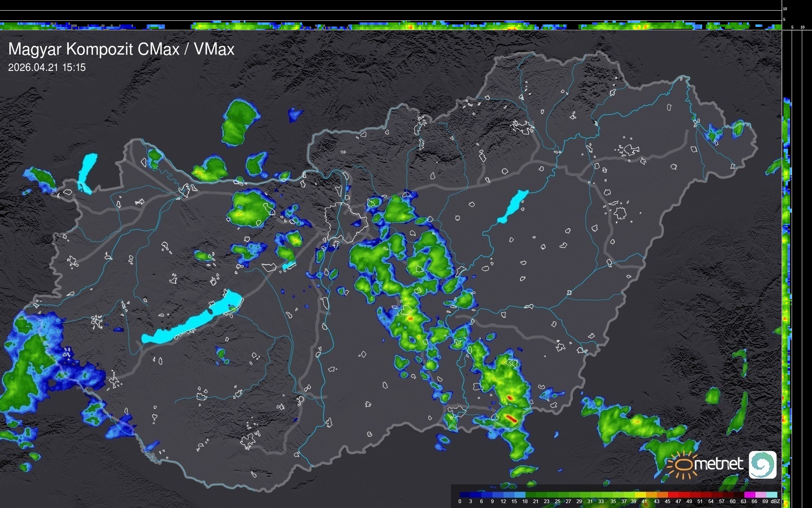The width and height of the screenshot is (812, 508).
Task: Click the vertical VMax profile strip on right
Action: 786,285
